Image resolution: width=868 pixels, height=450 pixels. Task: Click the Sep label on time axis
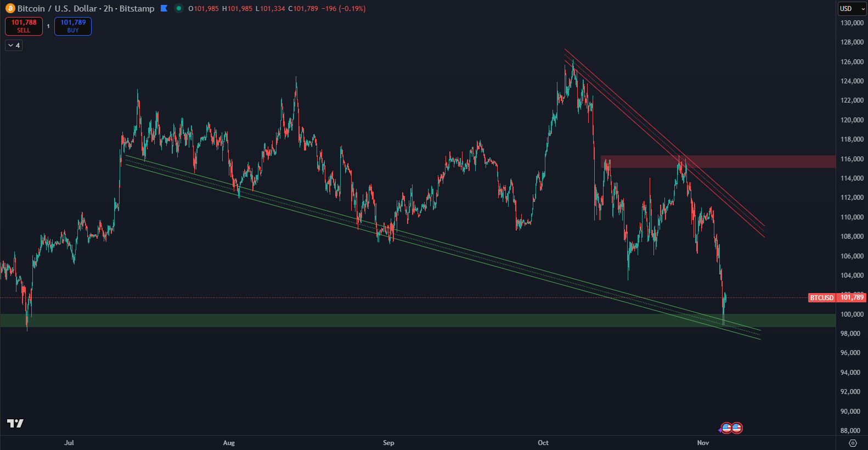[x=388, y=443]
